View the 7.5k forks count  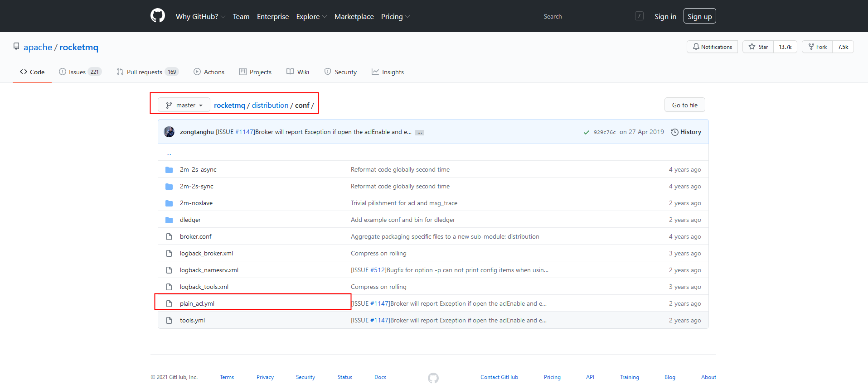tap(843, 47)
